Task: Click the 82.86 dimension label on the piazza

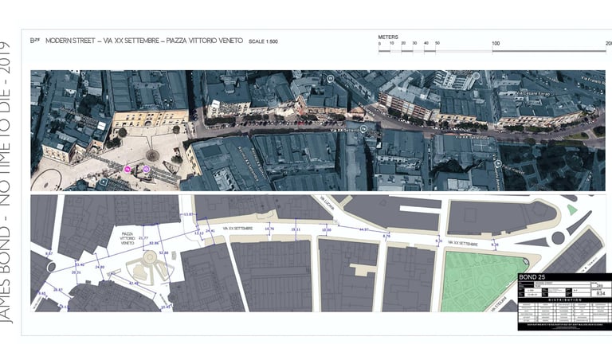Action: (154, 243)
